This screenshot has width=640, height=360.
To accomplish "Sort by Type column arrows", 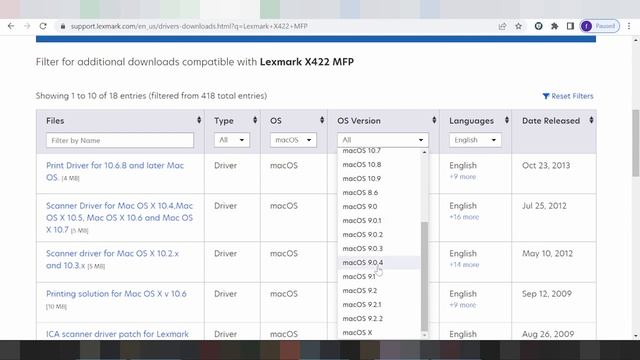I will pyautogui.click(x=255, y=120).
